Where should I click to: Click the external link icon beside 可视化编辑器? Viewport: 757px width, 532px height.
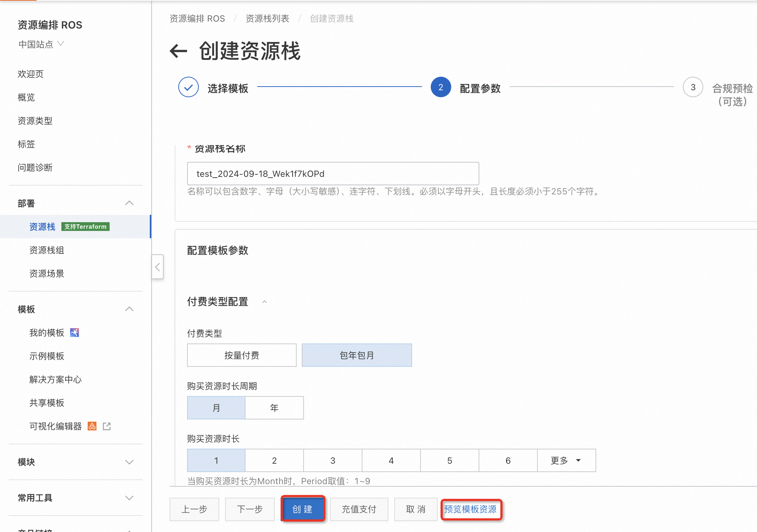107,426
